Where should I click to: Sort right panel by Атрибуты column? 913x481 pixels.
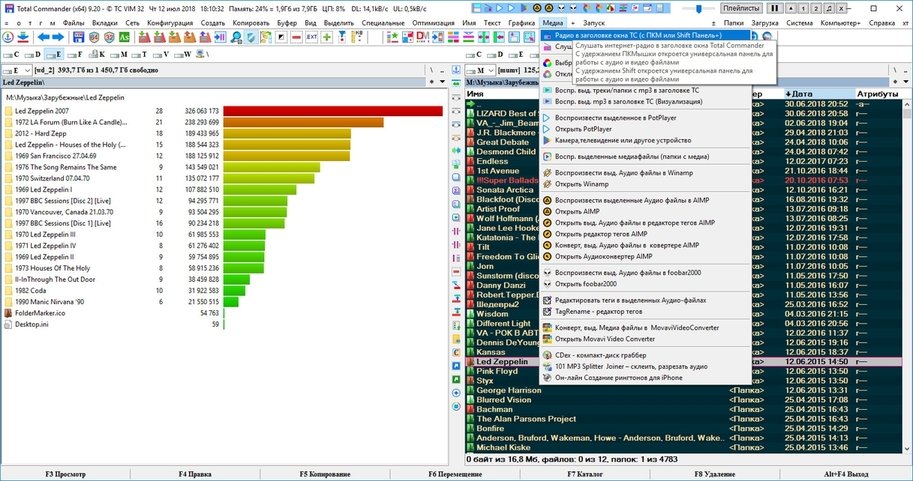877,94
